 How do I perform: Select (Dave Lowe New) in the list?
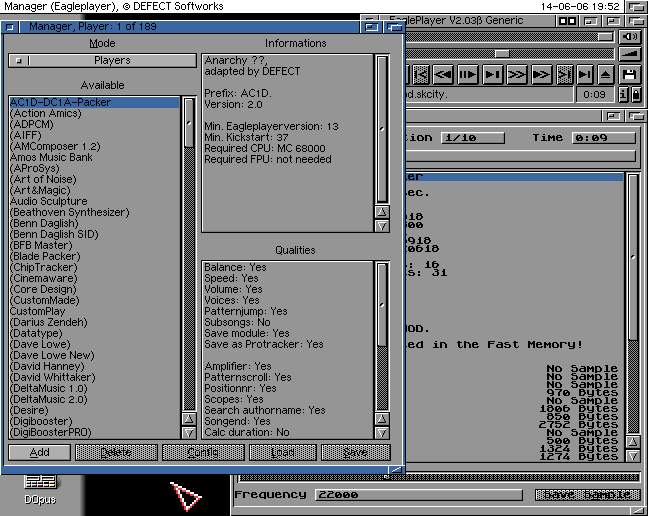pos(94,355)
